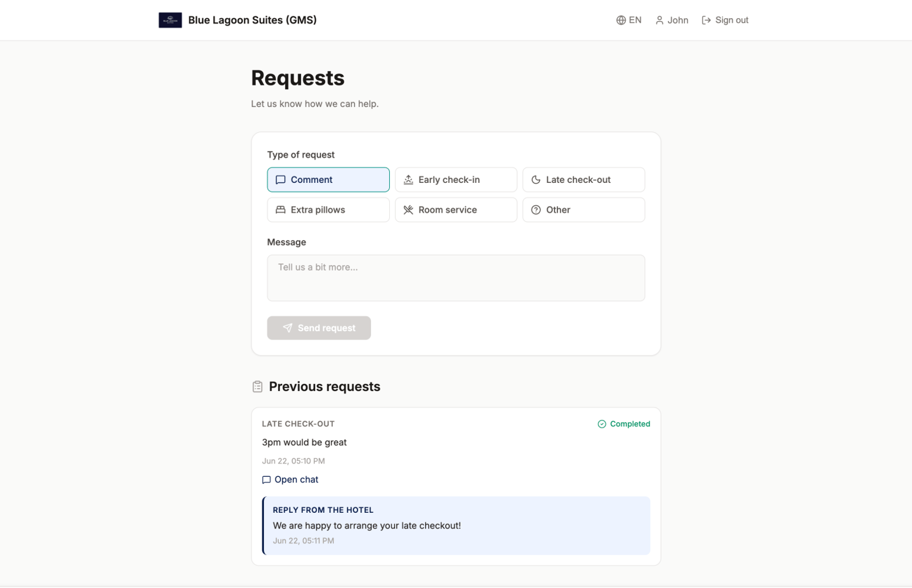Open John's account link
912x588 pixels.
(x=671, y=20)
